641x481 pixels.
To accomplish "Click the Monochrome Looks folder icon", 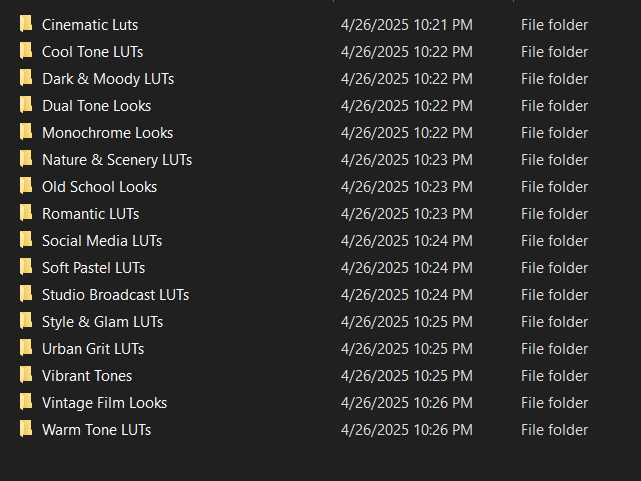I will pos(26,132).
